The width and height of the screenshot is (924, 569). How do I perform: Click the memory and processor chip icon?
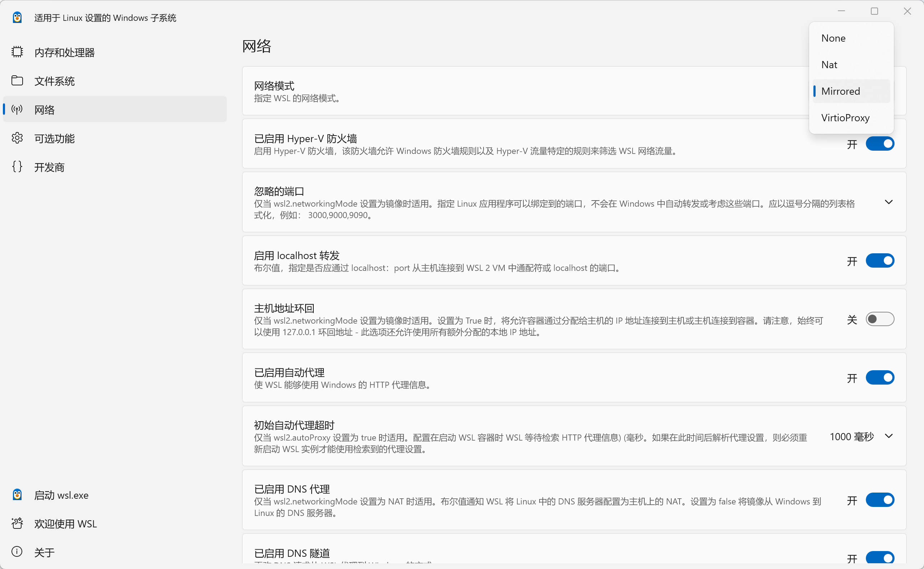[17, 52]
